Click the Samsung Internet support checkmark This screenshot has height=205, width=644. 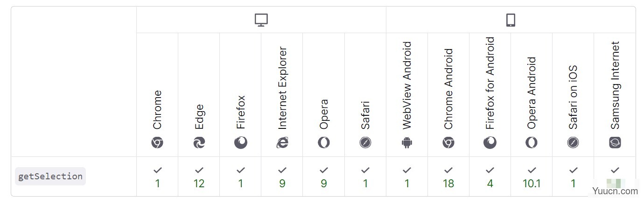tap(615, 170)
